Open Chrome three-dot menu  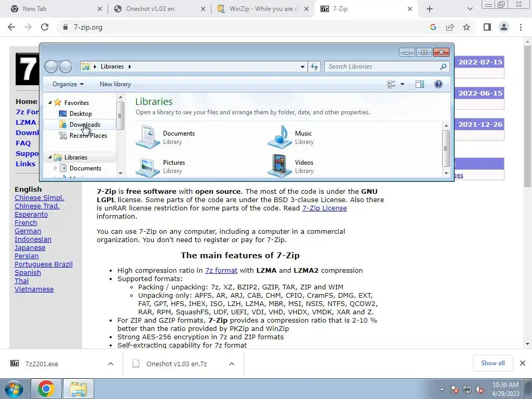pos(521,27)
